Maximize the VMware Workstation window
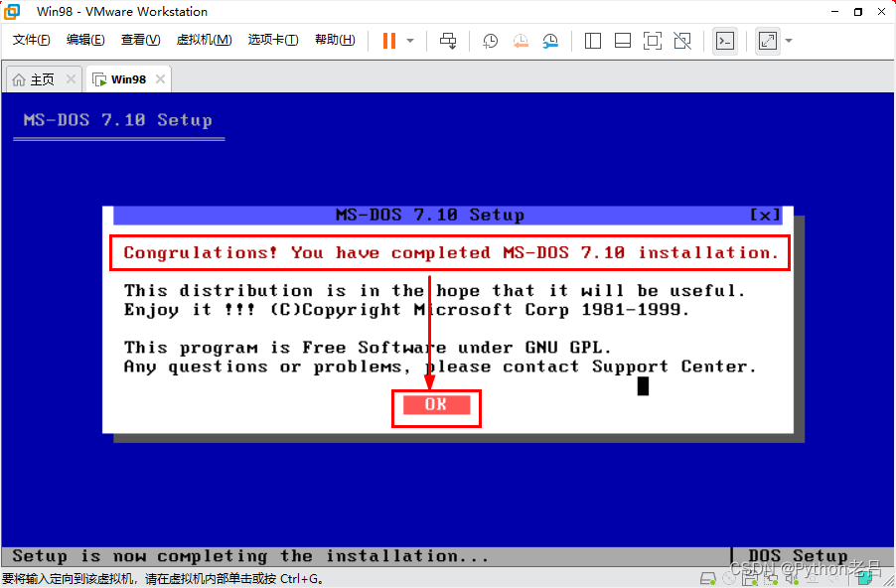Screen dimensions: 896x588 [858, 12]
